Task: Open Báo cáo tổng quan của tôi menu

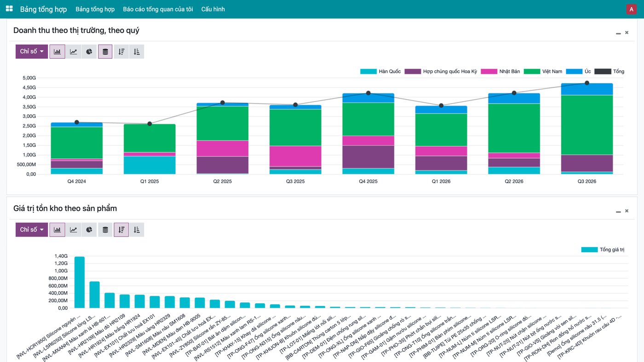Action: coord(158,9)
